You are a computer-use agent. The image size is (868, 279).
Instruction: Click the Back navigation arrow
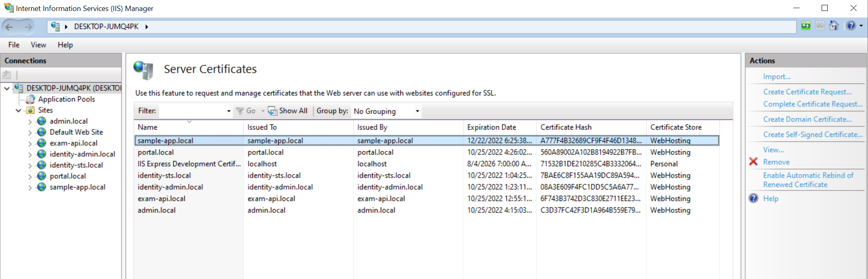click(x=9, y=27)
